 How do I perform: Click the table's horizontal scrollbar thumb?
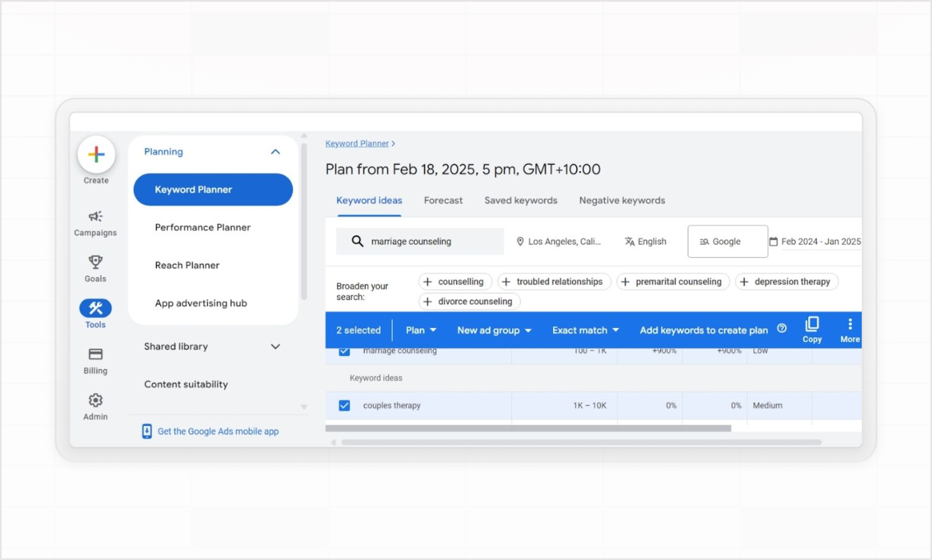click(x=528, y=428)
